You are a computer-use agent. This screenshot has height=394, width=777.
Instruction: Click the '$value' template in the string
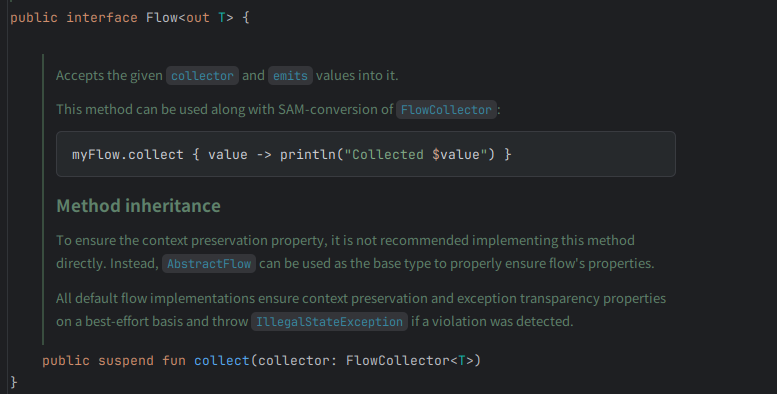coord(456,155)
